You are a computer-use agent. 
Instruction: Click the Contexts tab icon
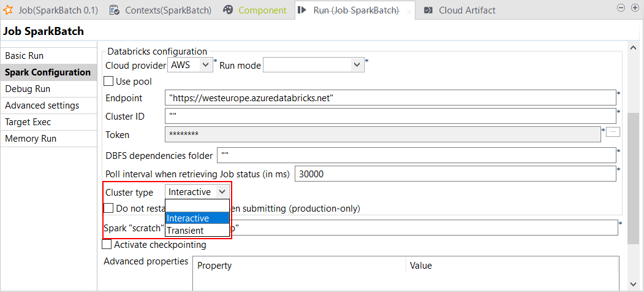click(x=115, y=10)
